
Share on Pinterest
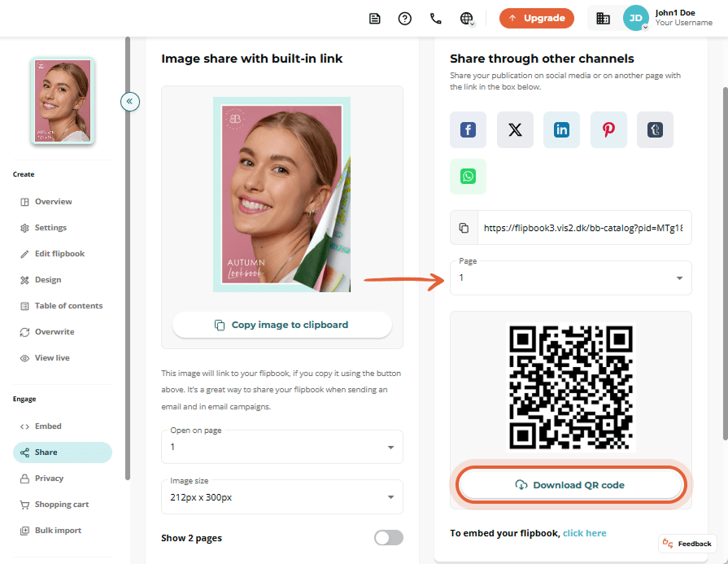click(608, 129)
